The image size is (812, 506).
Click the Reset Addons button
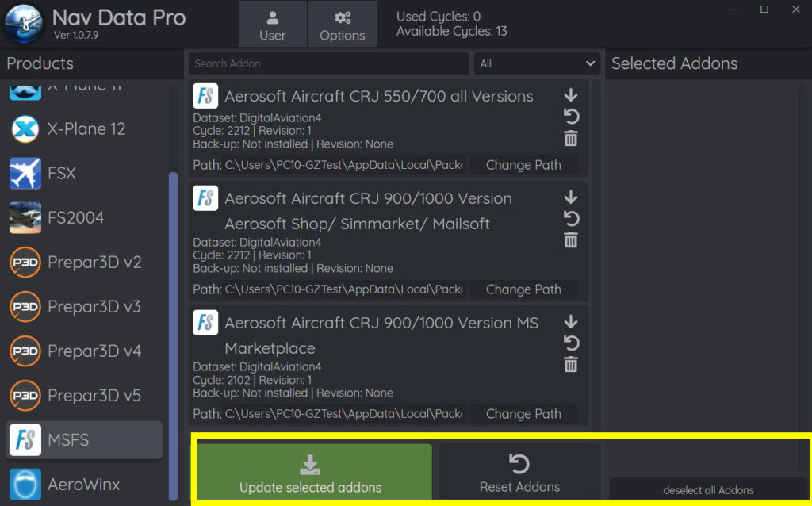(519, 472)
